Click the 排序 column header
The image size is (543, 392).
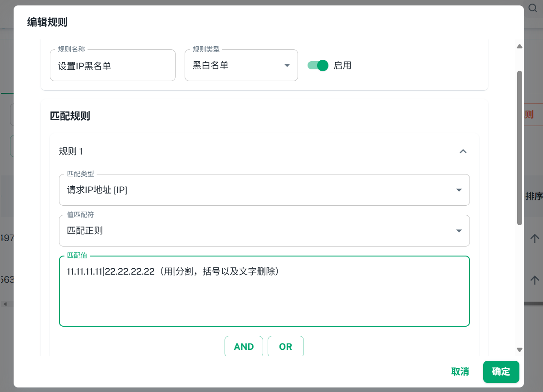[533, 196]
